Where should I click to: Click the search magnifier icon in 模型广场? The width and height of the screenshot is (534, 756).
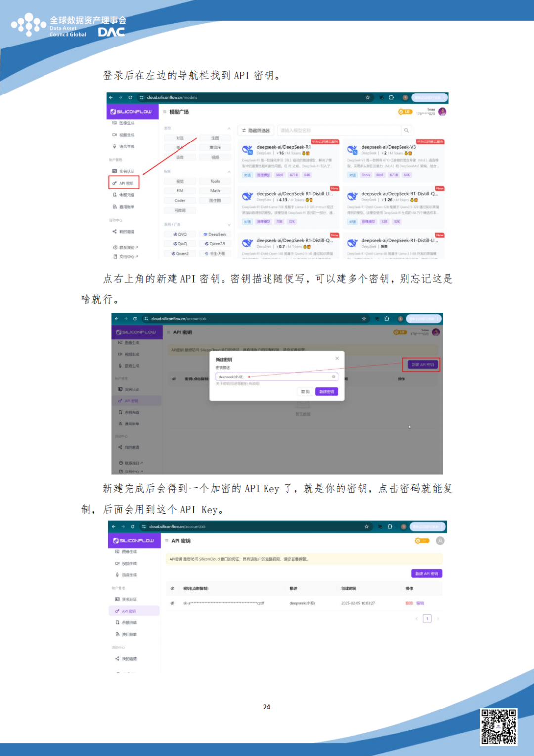pyautogui.click(x=406, y=130)
